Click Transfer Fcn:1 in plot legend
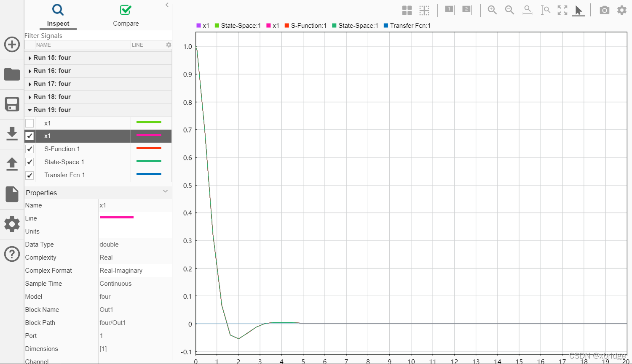Screen dimensions: 632x364 [407, 26]
